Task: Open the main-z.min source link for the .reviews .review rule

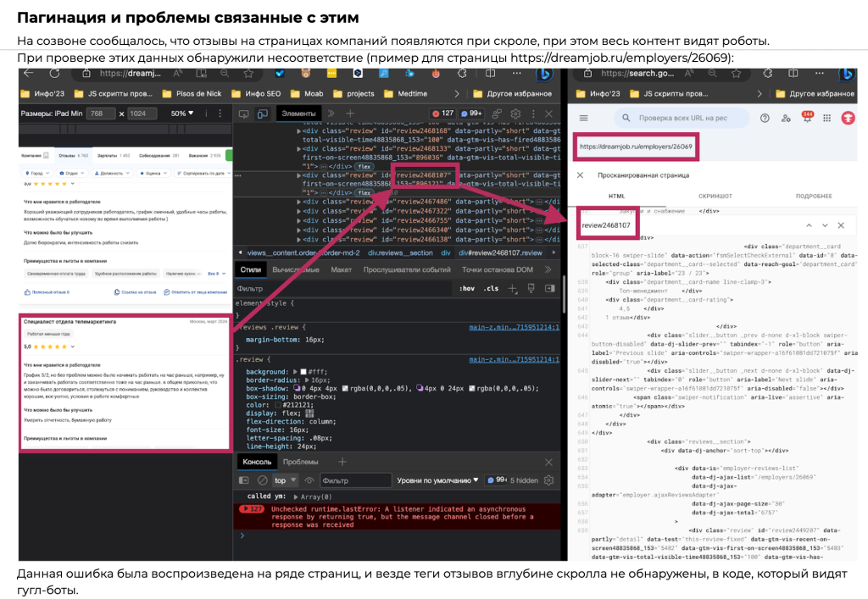Action: point(514,327)
